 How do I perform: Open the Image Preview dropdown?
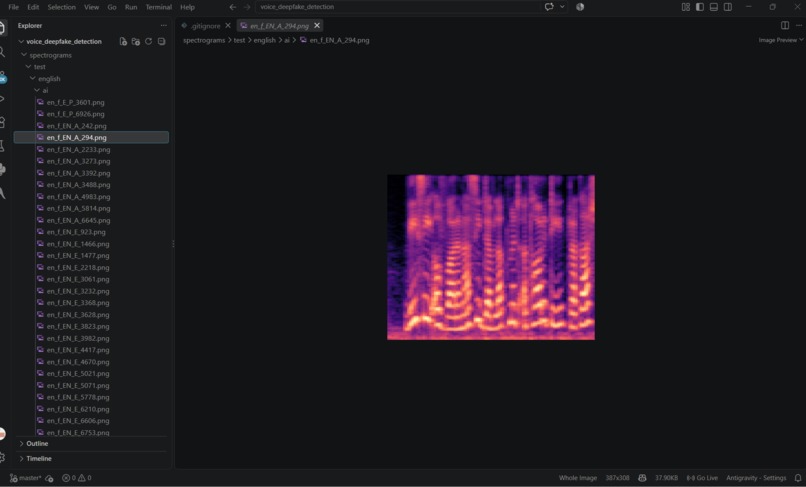tap(780, 40)
